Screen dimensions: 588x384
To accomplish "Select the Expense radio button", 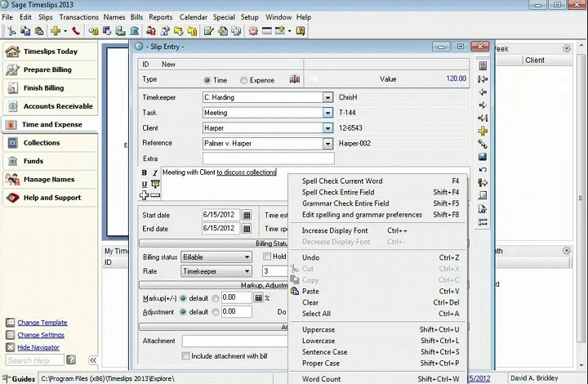I will (244, 80).
